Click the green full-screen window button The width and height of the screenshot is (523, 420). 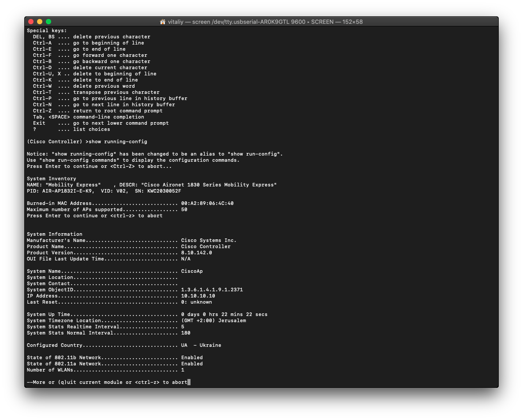(x=49, y=22)
